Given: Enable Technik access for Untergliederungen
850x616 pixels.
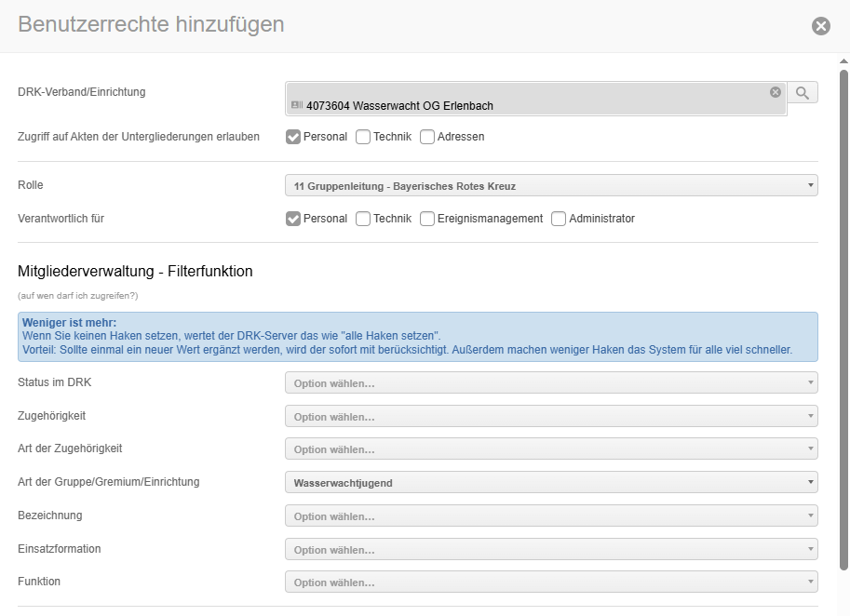Looking at the screenshot, I should coord(363,137).
